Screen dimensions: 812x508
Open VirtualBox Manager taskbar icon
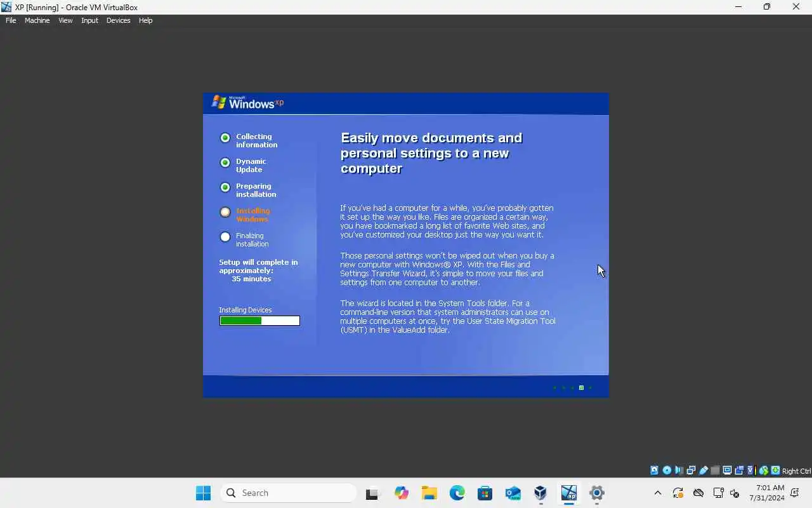pos(540,493)
